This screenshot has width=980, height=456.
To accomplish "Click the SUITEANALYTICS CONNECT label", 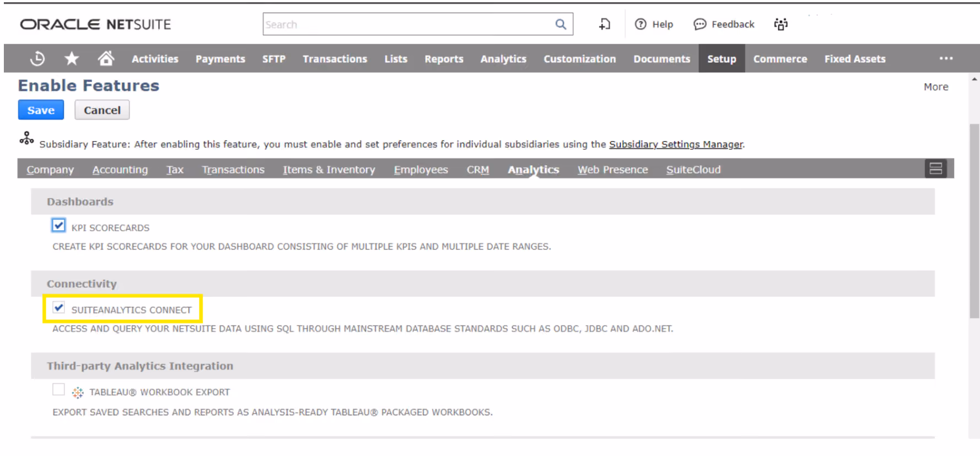I will [131, 310].
